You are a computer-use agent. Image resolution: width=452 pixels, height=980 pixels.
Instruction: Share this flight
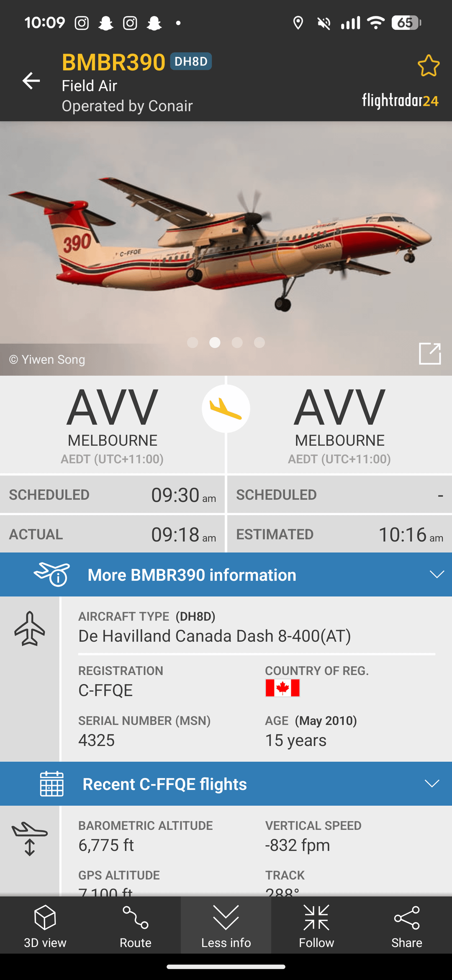coord(407,926)
